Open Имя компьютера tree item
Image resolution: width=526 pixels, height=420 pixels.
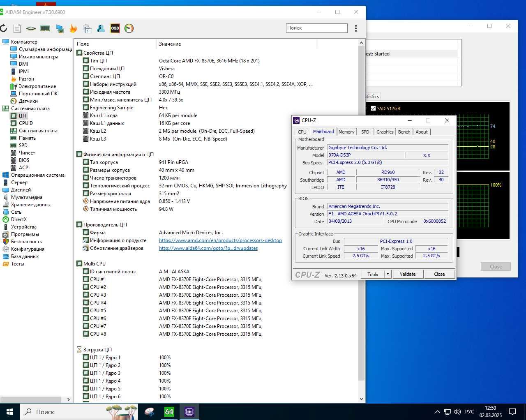pos(38,57)
